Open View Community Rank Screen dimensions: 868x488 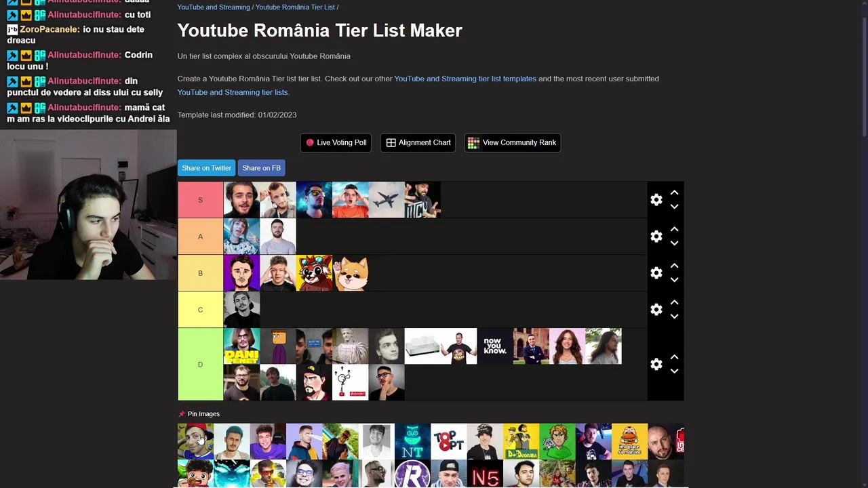[x=512, y=142]
